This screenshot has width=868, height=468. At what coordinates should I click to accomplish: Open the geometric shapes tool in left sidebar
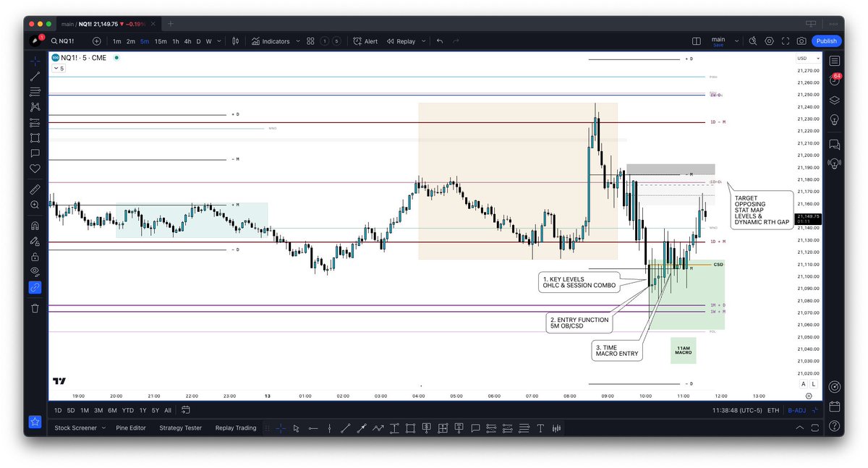click(35, 137)
